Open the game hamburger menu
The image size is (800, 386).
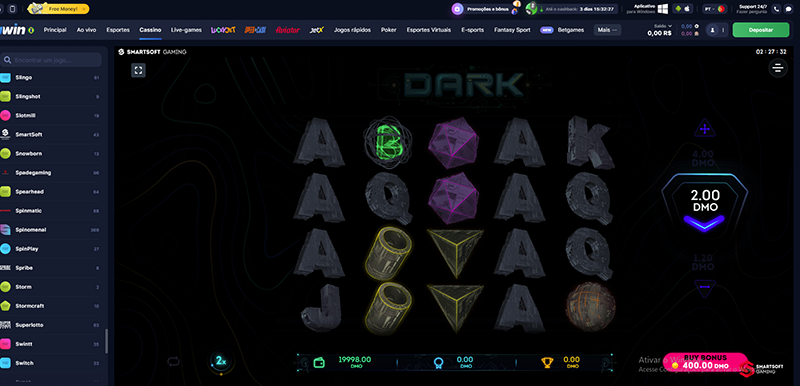(x=778, y=67)
